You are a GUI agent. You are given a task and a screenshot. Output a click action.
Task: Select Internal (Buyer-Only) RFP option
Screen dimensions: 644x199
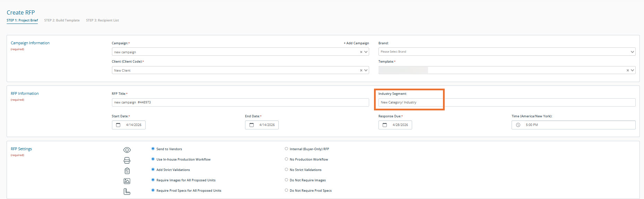pos(286,149)
